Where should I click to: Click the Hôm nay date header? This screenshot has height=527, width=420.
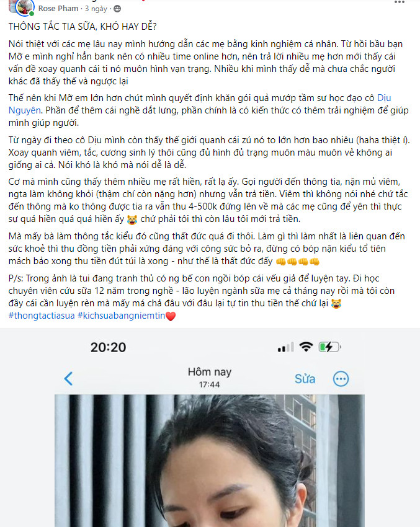pos(210,372)
